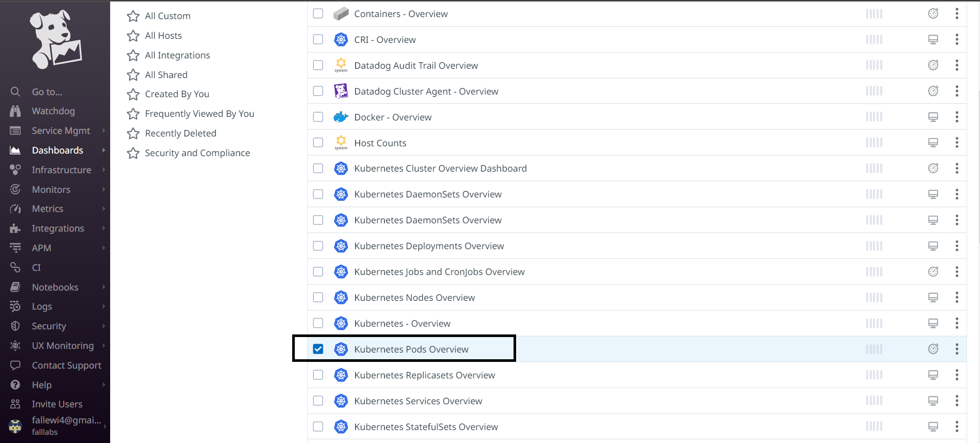This screenshot has height=443, width=980.
Task: Star the All Custom list
Action: coord(133,16)
